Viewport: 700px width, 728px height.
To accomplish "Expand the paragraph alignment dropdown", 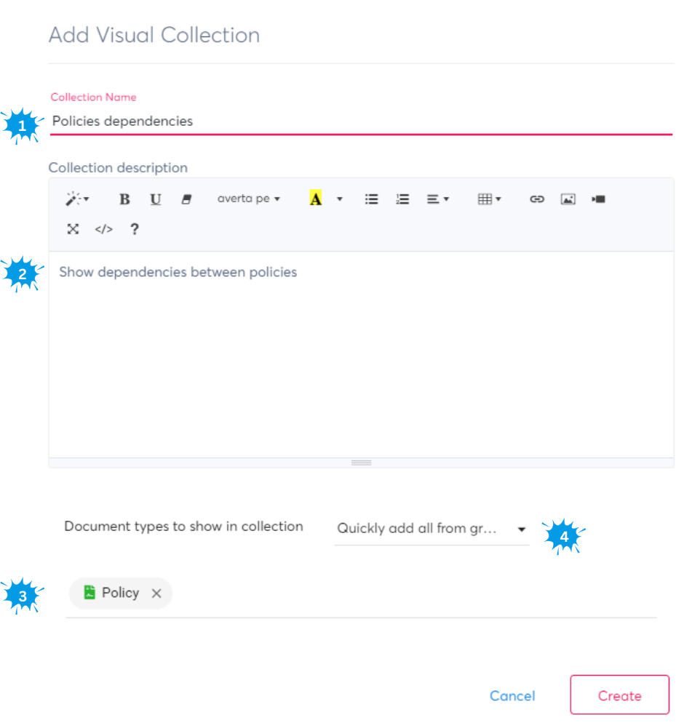I will 437,199.
